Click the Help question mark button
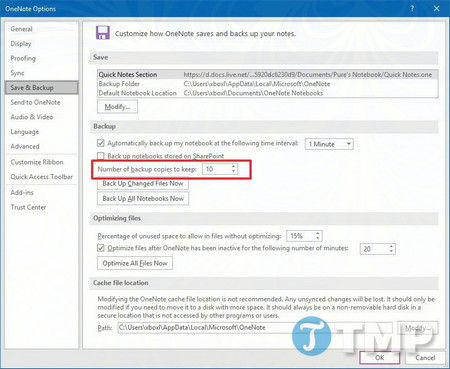 point(412,9)
